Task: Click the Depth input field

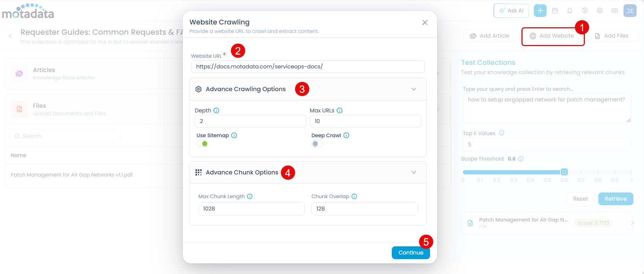Action: (250, 121)
